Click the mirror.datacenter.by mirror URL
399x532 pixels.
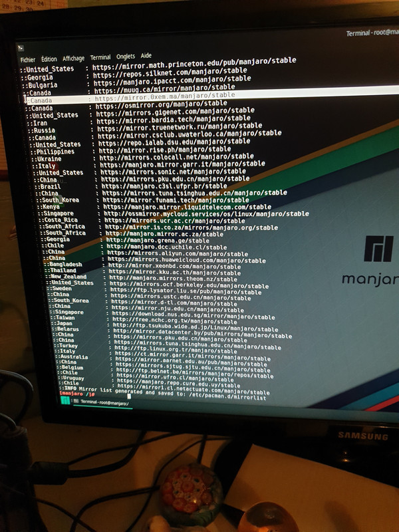203,333
